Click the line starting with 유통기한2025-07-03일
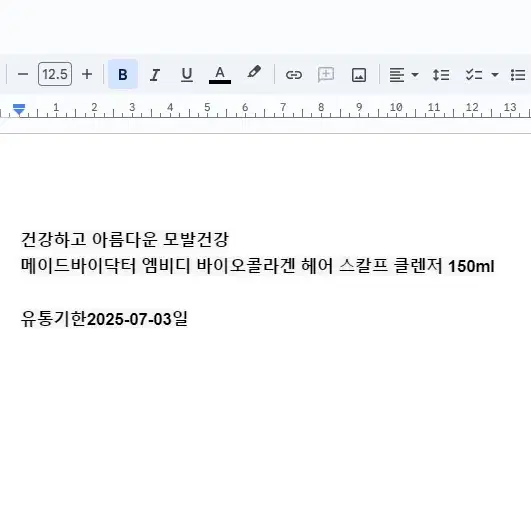 pos(104,319)
